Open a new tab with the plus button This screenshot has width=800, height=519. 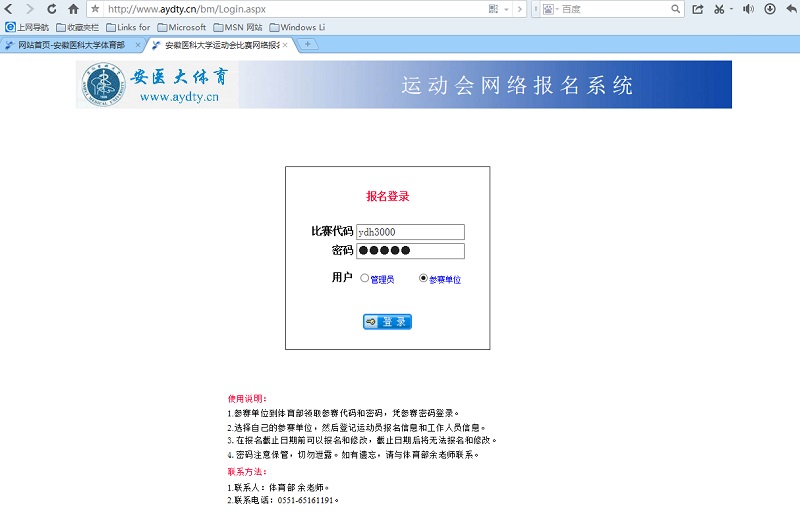[x=308, y=45]
